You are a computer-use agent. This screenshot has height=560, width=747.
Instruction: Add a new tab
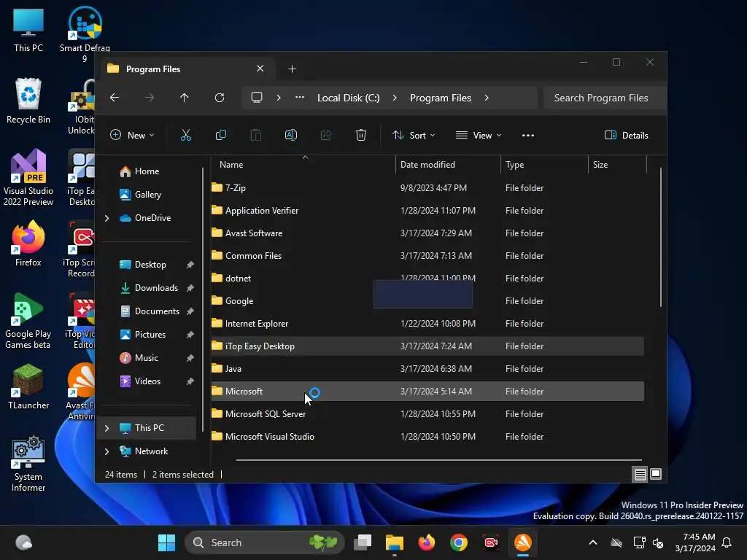click(292, 69)
